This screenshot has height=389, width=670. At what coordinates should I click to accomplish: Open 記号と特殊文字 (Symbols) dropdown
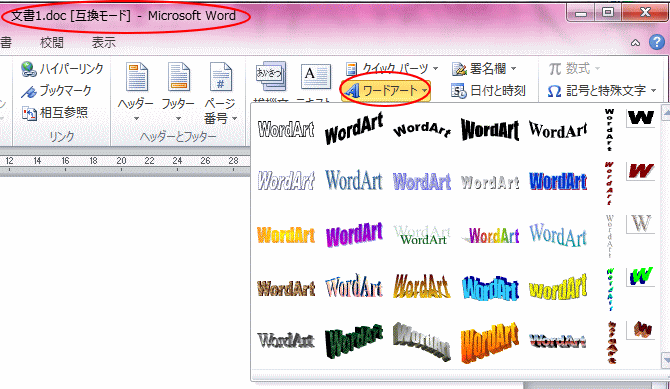click(x=602, y=91)
